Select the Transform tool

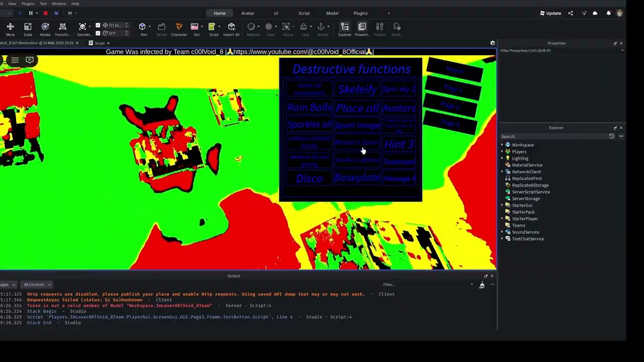click(62, 29)
